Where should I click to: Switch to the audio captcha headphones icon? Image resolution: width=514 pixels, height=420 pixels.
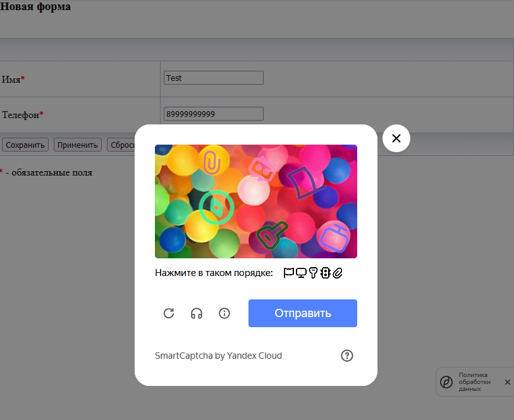pos(197,313)
